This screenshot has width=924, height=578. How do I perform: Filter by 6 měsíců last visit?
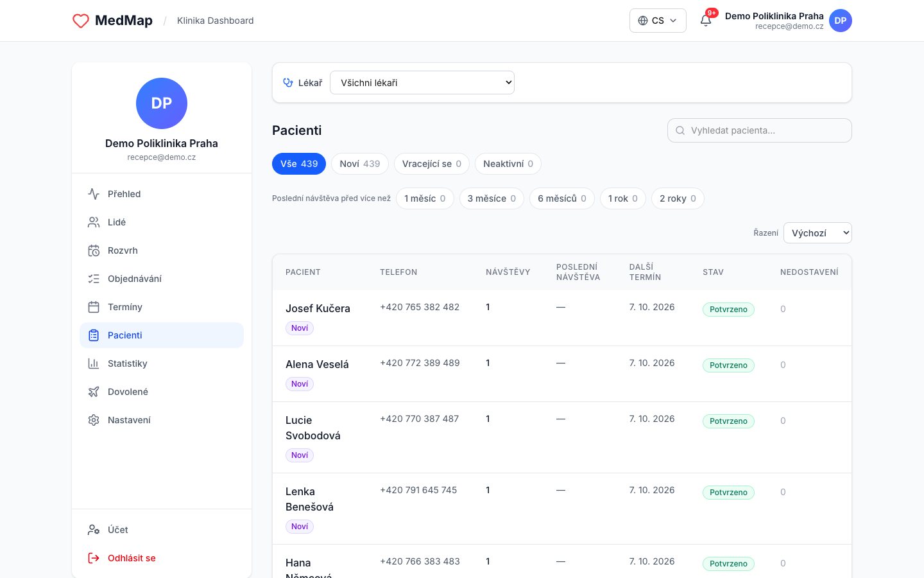point(562,198)
